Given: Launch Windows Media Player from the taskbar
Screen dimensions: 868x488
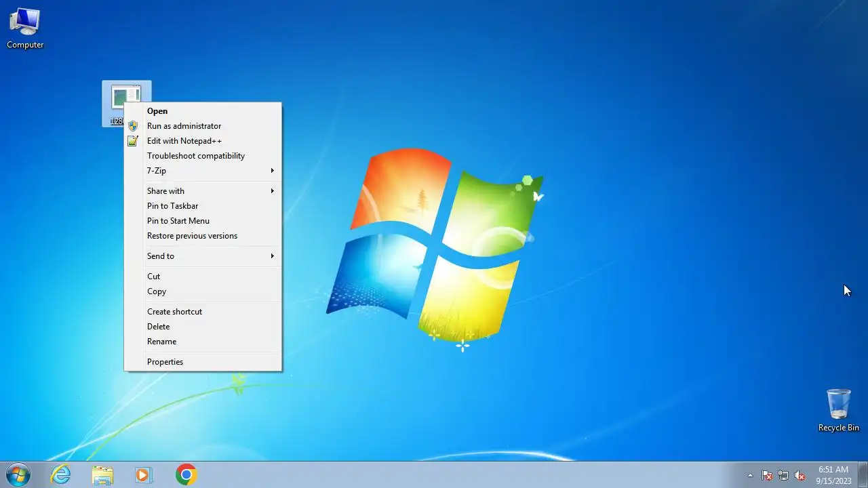Looking at the screenshot, I should (144, 474).
